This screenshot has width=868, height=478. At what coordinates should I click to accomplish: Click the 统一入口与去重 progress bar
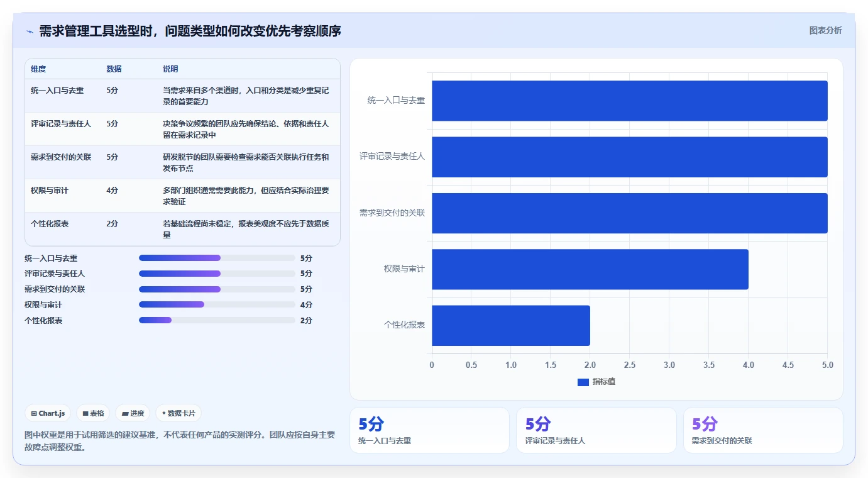[x=217, y=258]
